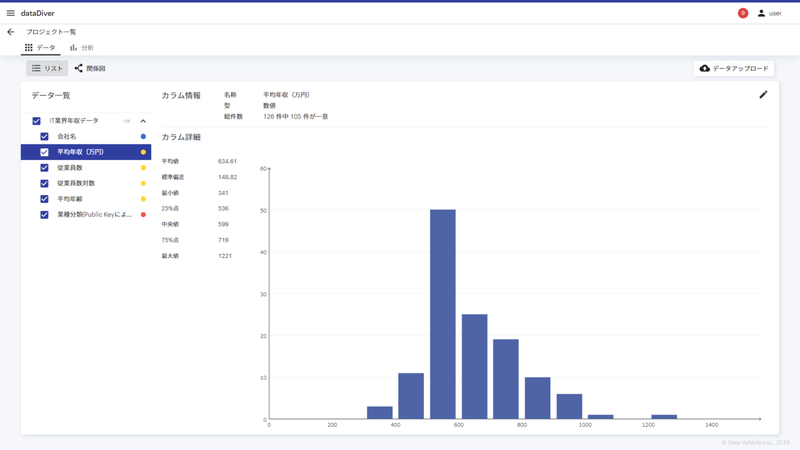The width and height of the screenshot is (800, 450).
Task: Click the blue dot beside 会社名
Action: (x=143, y=136)
